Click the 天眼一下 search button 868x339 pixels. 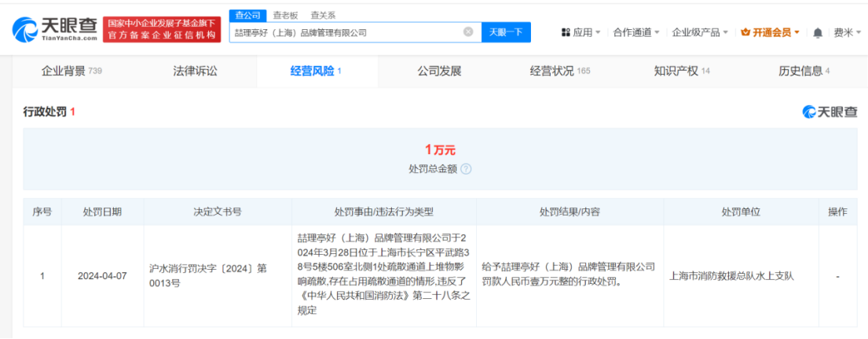coord(506,32)
